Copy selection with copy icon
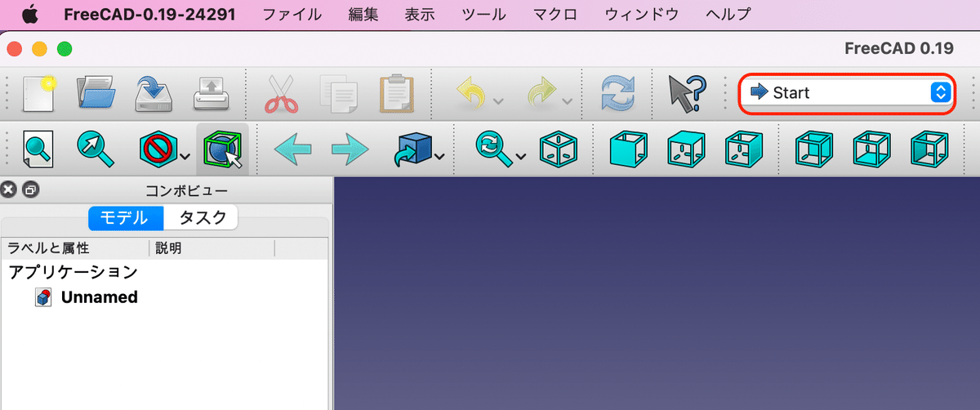 pyautogui.click(x=338, y=93)
